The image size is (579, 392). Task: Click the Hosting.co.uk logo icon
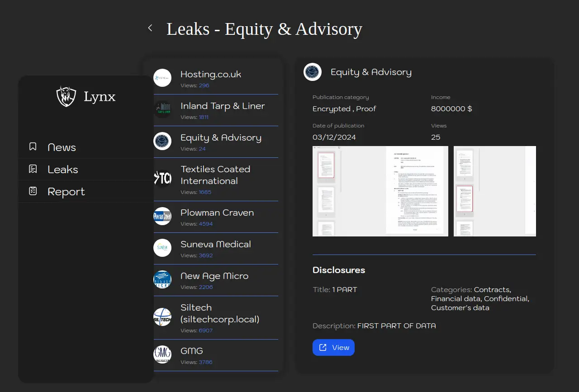[x=162, y=78]
